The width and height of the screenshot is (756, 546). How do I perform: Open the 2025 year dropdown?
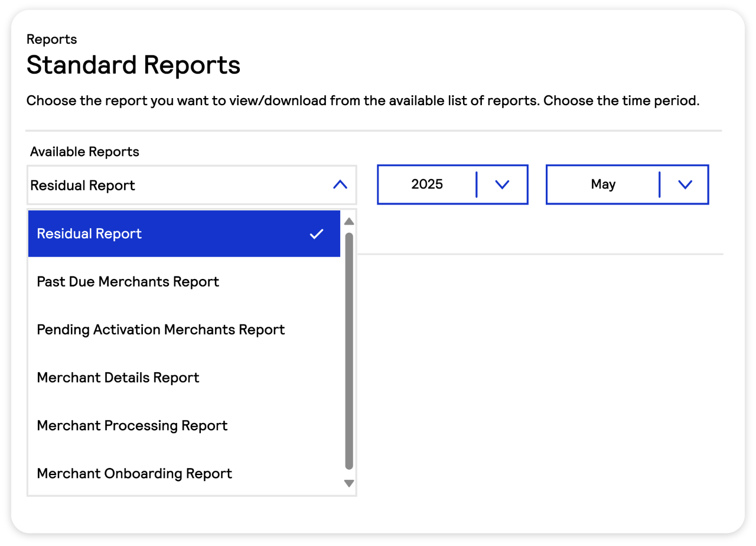coord(452,184)
